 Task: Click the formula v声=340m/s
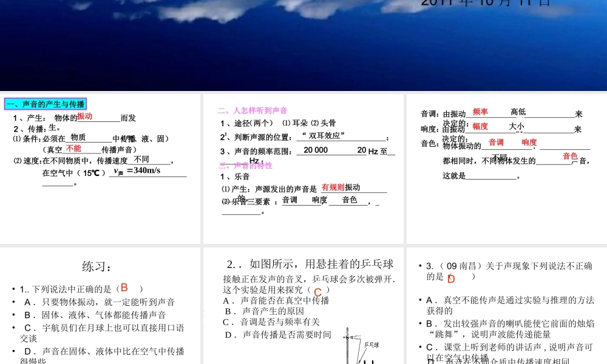click(137, 170)
